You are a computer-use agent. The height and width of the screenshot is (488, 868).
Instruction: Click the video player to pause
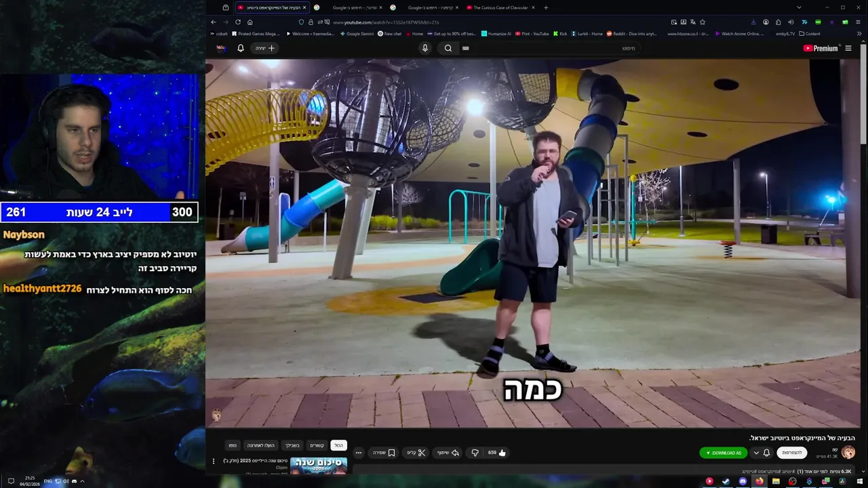pyautogui.click(x=532, y=243)
